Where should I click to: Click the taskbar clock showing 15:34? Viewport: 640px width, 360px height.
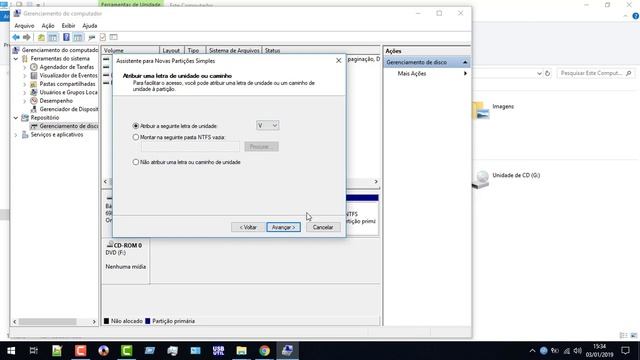[x=600, y=351]
